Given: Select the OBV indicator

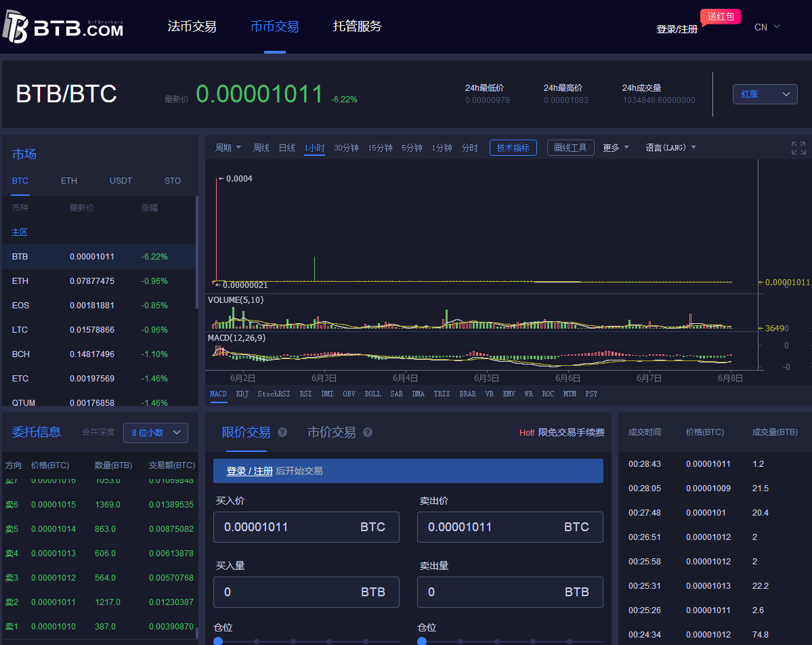Looking at the screenshot, I should [x=349, y=394].
